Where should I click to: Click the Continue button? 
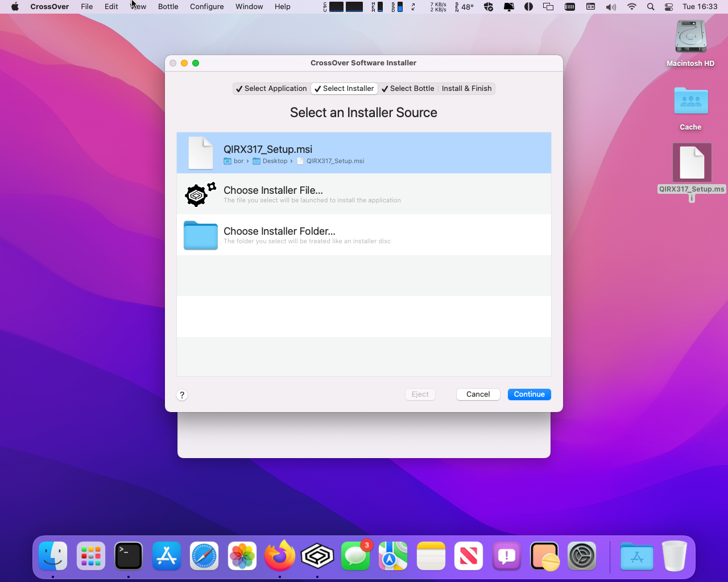tap(529, 394)
